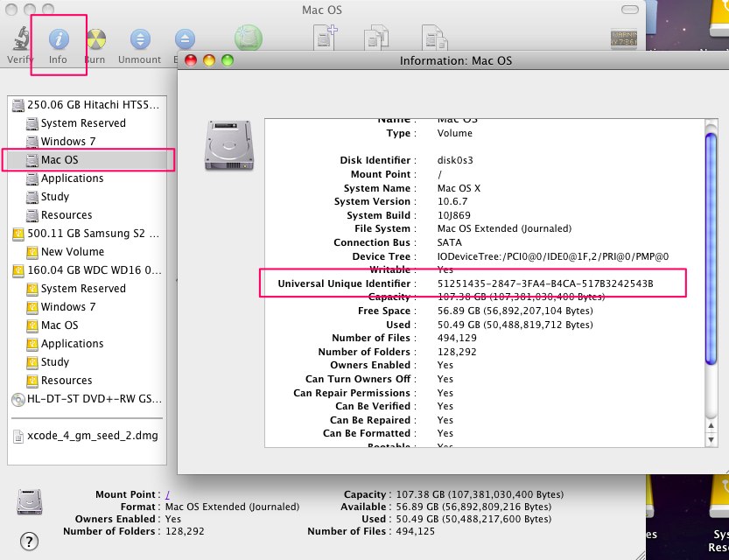729x560 pixels.
Task: Click the green journaling disk toolbar icon
Action: (249, 38)
